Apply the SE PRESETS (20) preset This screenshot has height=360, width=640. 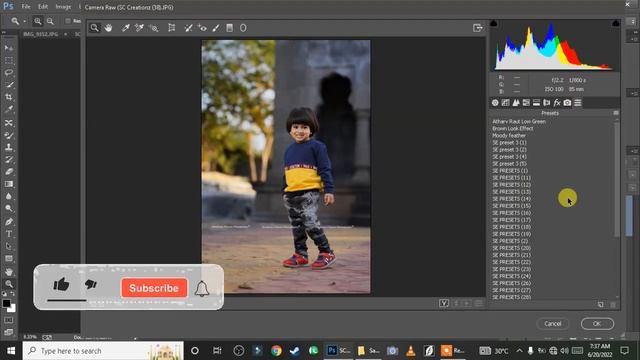[511, 248]
